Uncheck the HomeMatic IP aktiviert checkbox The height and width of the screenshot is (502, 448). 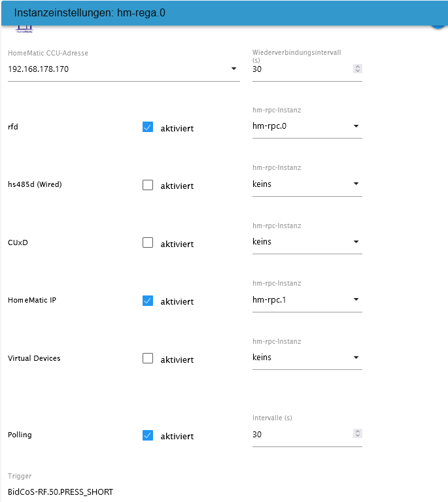148,301
